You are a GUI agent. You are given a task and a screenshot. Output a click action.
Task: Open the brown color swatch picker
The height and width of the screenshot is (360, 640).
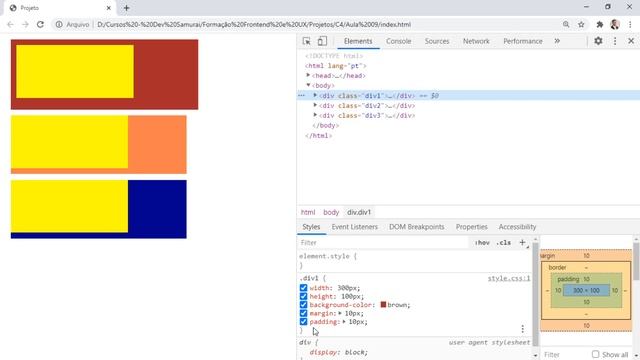383,304
